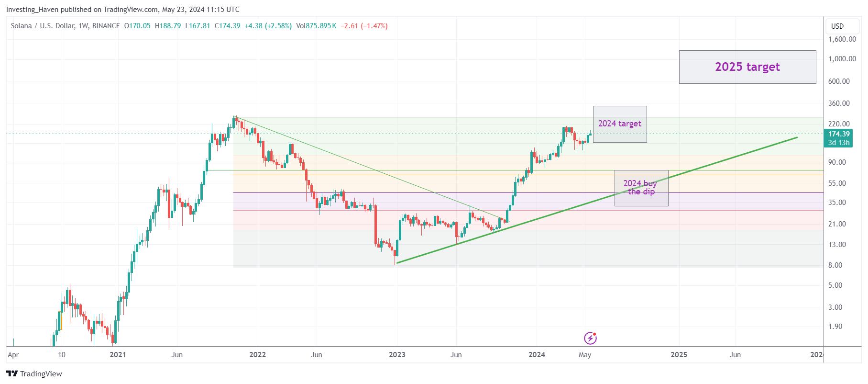868x384 pixels.
Task: Click the 1,600.00 price axis label
Action: pos(842,39)
